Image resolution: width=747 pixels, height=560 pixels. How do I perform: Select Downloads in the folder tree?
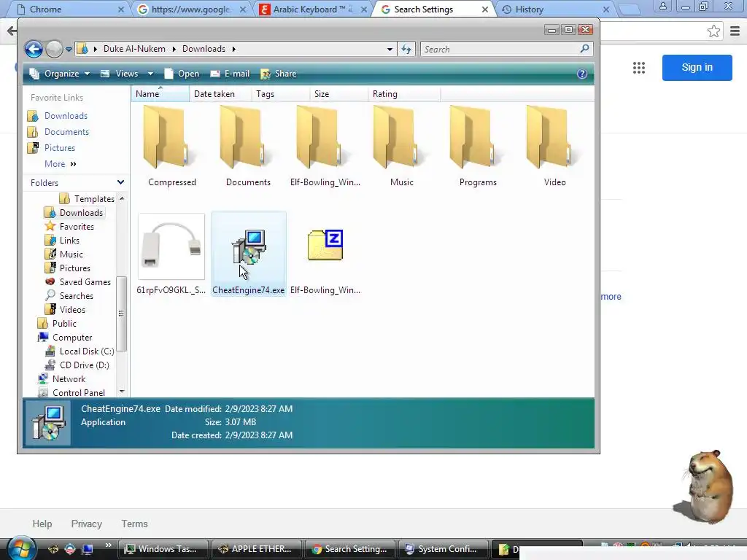[x=81, y=213]
